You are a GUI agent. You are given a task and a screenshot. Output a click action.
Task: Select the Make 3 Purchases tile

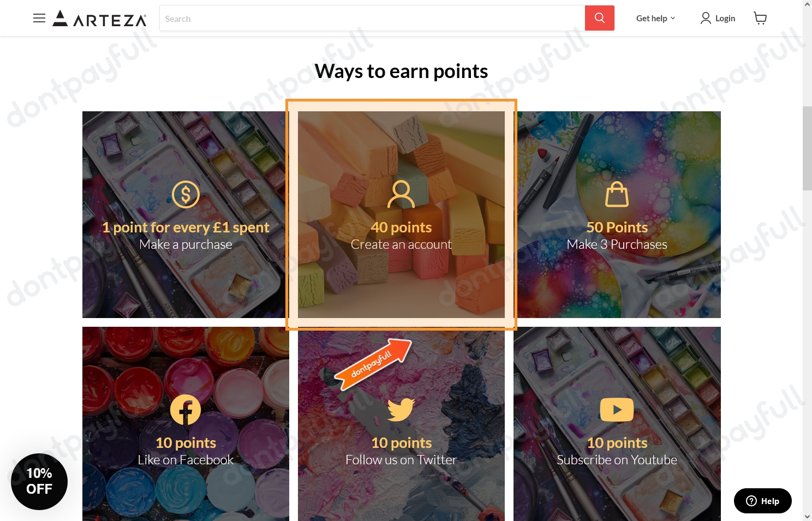point(617,214)
